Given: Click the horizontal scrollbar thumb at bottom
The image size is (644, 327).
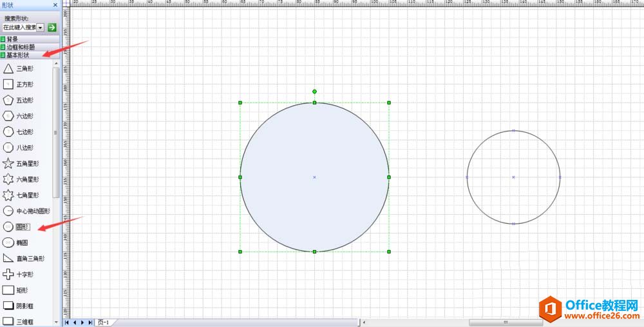Looking at the screenshot, I should [x=506, y=322].
